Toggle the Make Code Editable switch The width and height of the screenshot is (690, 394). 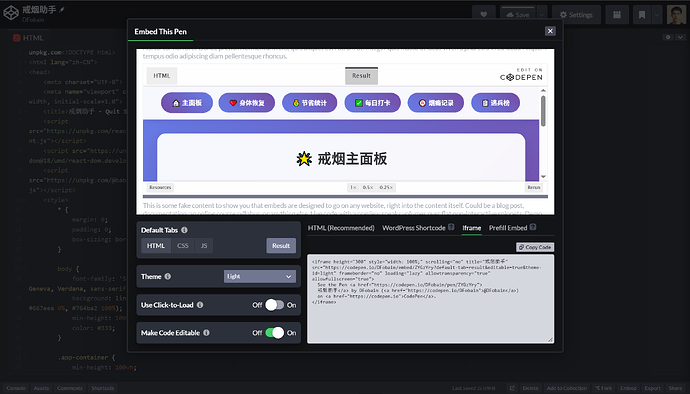[x=275, y=333]
